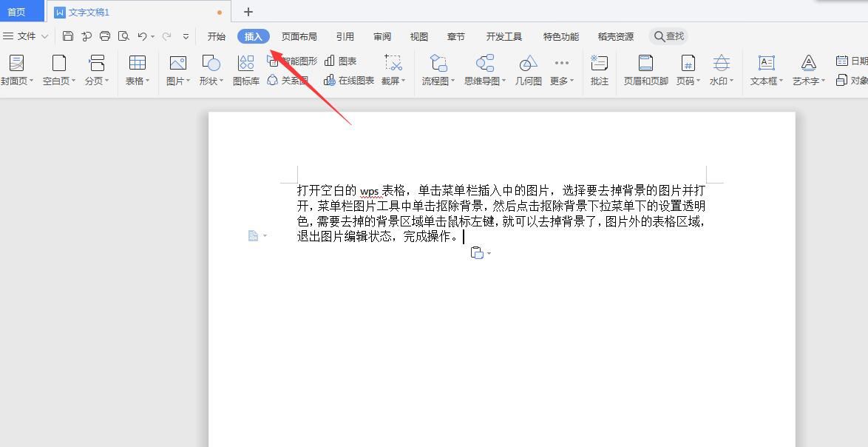Click the Save icon in quick access bar
This screenshot has height=447, width=868.
67,35
